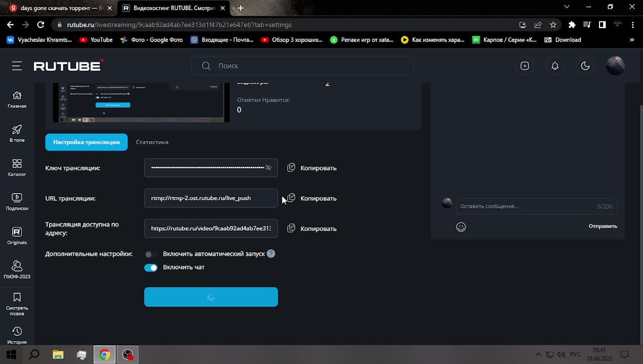Switch to Статистика tab
The image size is (643, 364).
(x=152, y=142)
